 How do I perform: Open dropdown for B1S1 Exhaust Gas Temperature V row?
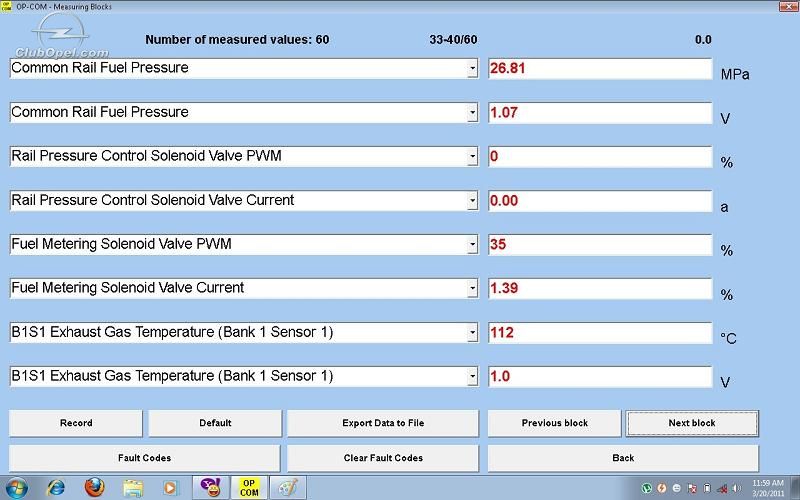(x=472, y=377)
